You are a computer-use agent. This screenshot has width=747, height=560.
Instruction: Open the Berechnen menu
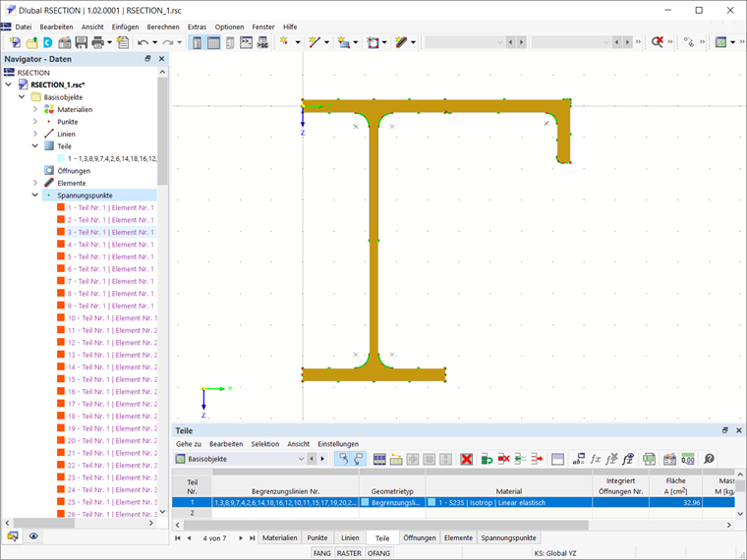tap(162, 27)
